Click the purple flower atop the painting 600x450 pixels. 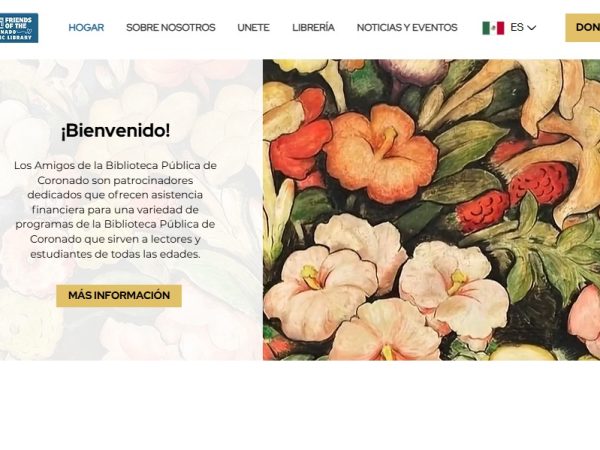pos(415,73)
